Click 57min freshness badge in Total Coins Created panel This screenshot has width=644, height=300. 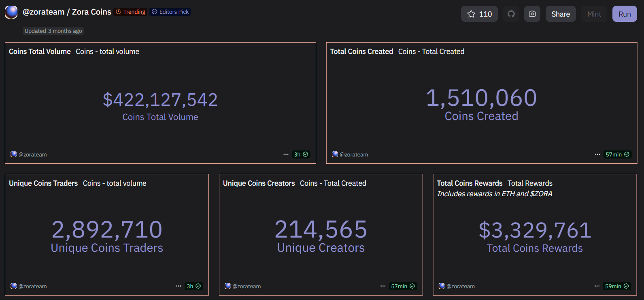tap(617, 154)
